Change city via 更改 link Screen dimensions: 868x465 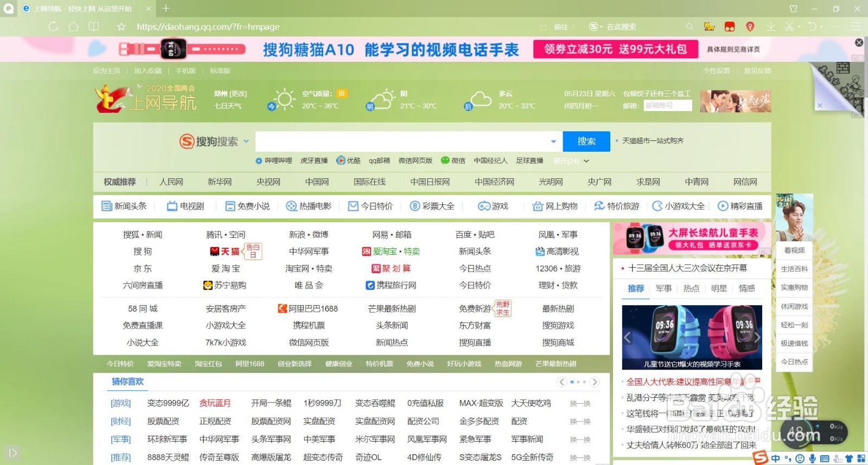pos(238,93)
